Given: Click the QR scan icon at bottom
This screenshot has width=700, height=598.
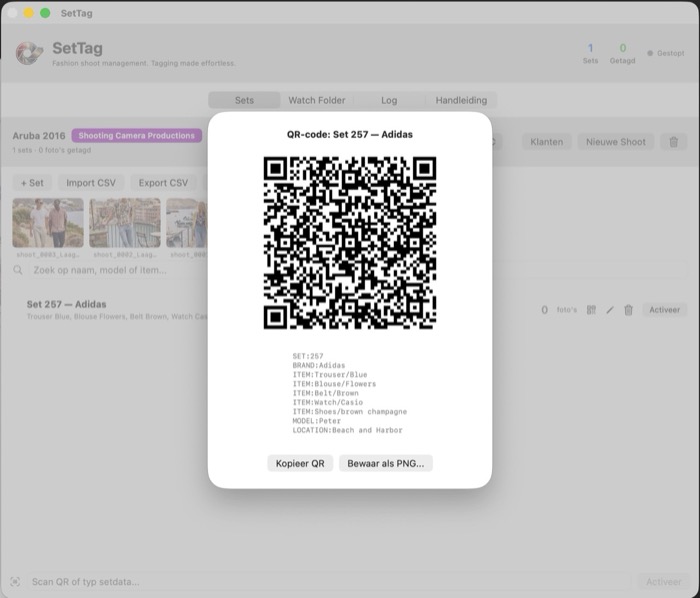Looking at the screenshot, I should 15,581.
